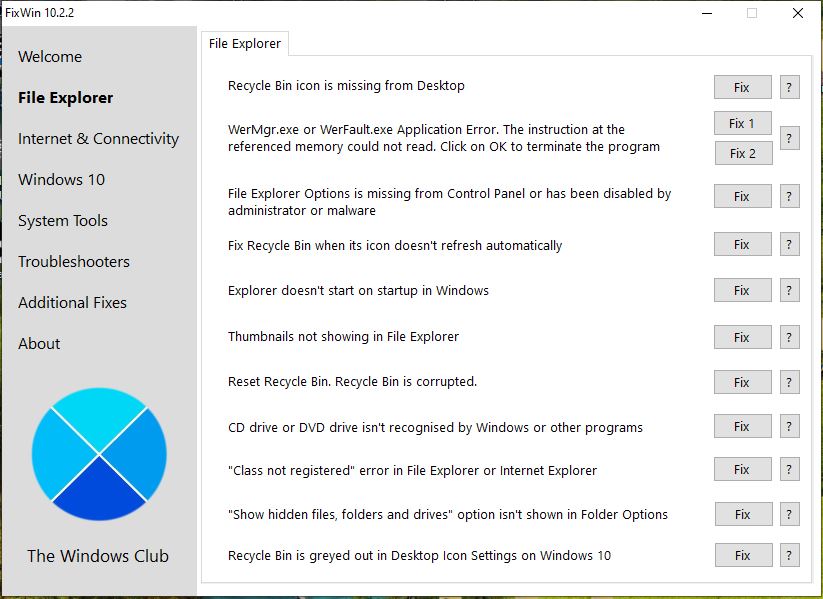Fix Thumbnails not showing in File Explorer
The image size is (823, 599).
pyautogui.click(x=742, y=337)
